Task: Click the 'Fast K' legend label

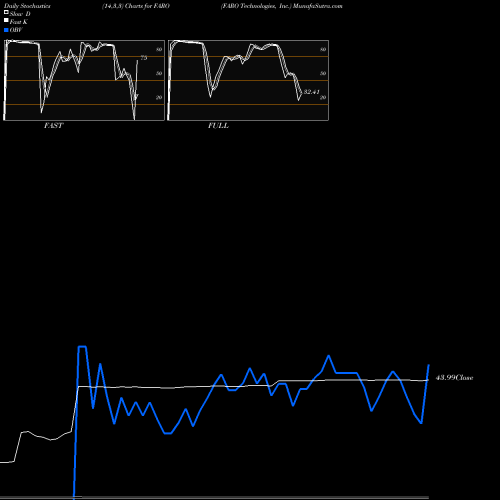Action: point(19,22)
